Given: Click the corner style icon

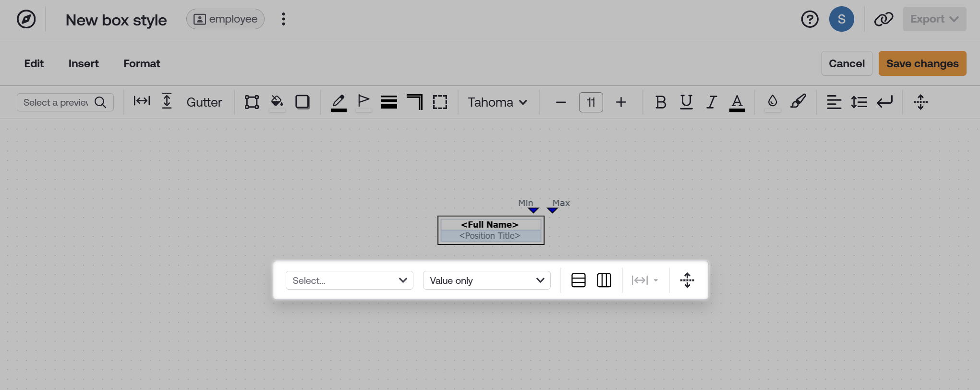Looking at the screenshot, I should click(414, 102).
